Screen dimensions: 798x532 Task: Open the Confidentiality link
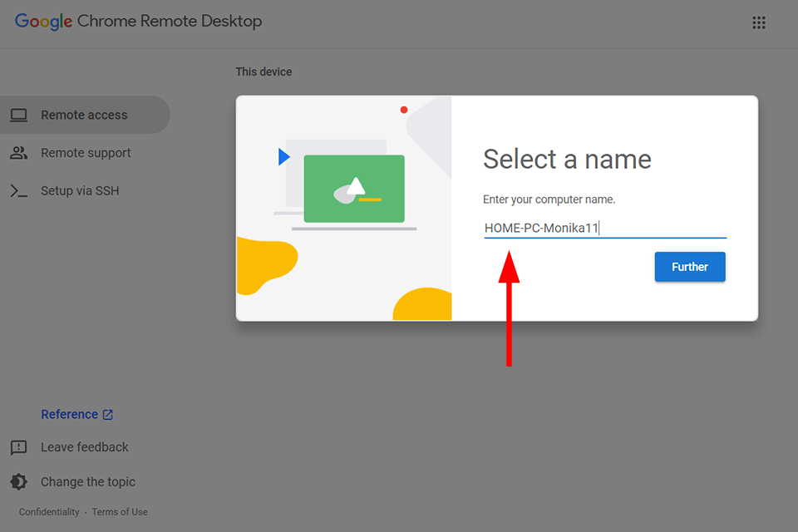49,512
